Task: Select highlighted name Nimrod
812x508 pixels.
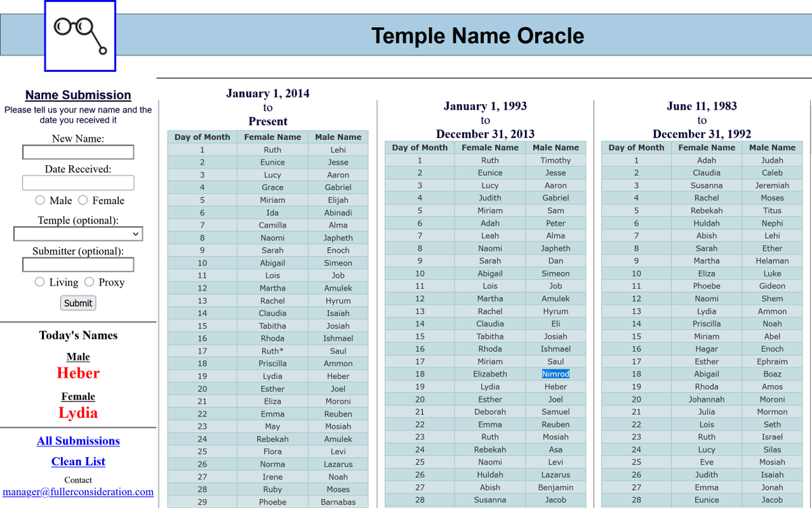Action: (x=556, y=374)
